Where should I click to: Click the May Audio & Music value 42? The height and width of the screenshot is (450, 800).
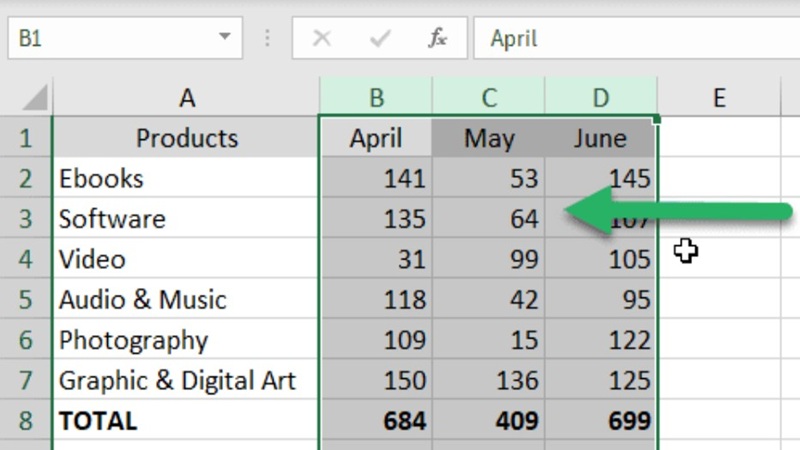[x=488, y=299]
